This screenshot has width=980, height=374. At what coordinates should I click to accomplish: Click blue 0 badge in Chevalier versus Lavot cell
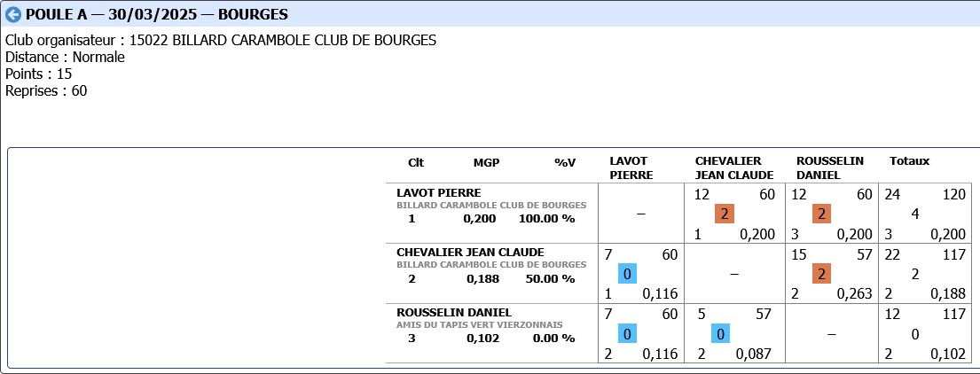(x=628, y=274)
